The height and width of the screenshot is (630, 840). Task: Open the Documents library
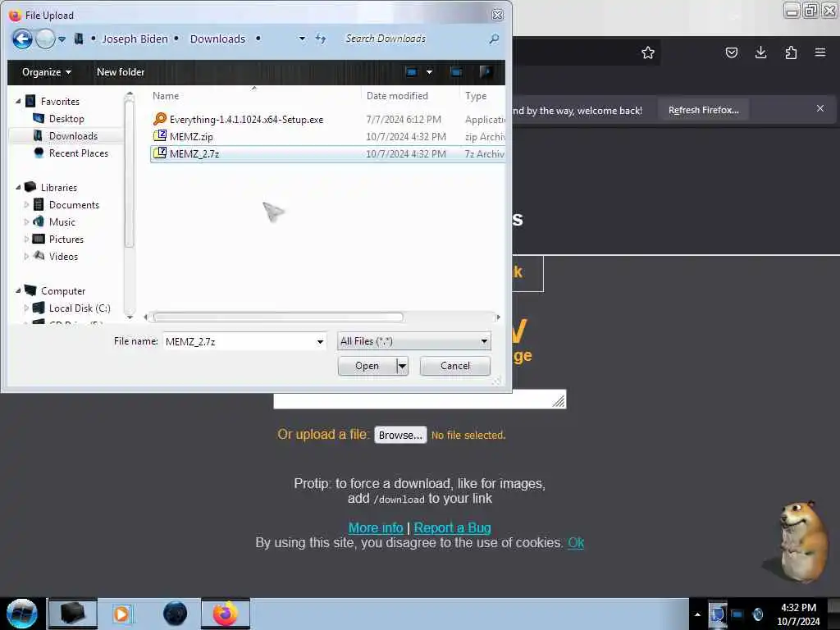point(74,204)
